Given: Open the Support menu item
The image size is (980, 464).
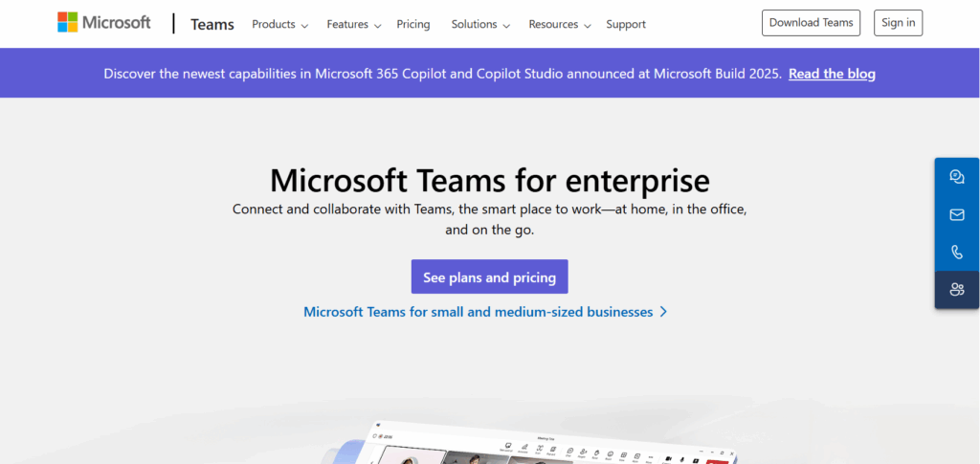Looking at the screenshot, I should (x=626, y=24).
